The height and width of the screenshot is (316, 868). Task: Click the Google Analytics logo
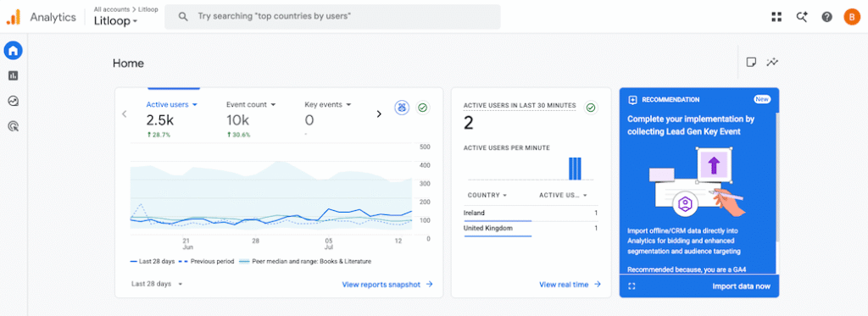tap(13, 17)
